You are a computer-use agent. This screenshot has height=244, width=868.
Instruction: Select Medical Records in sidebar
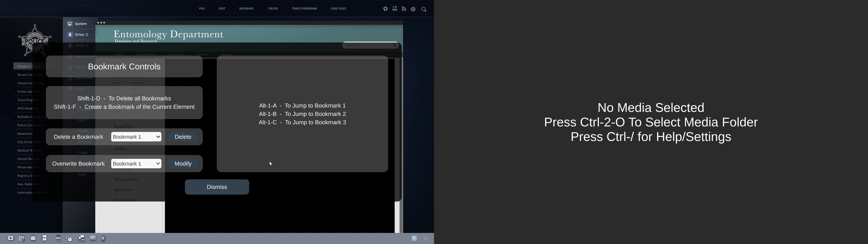point(29,151)
